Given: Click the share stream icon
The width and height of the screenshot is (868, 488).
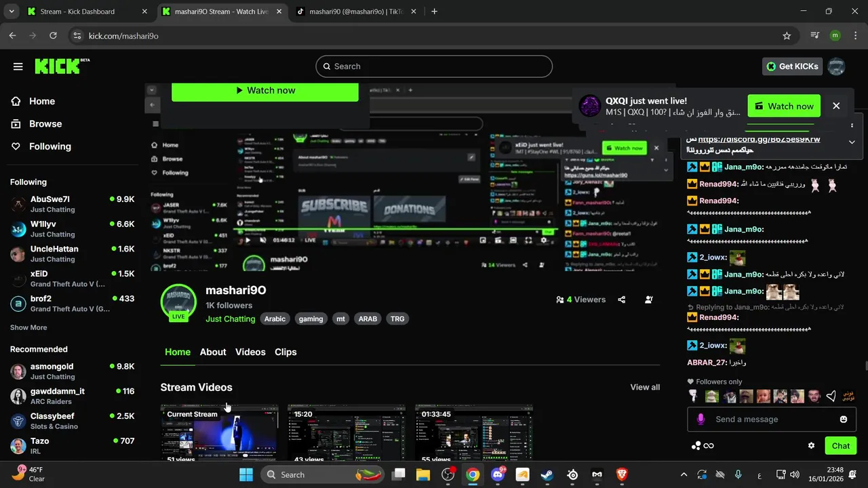Looking at the screenshot, I should point(622,300).
